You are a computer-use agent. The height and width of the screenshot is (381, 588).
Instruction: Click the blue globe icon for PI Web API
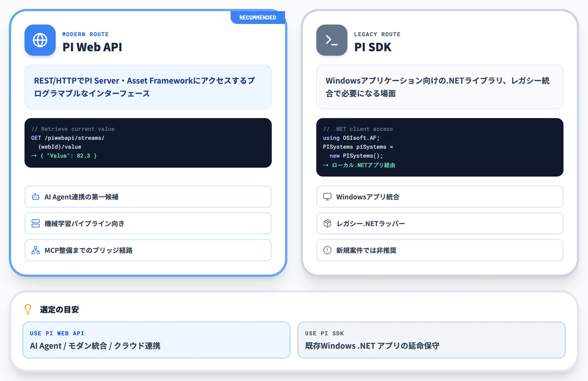tap(40, 40)
